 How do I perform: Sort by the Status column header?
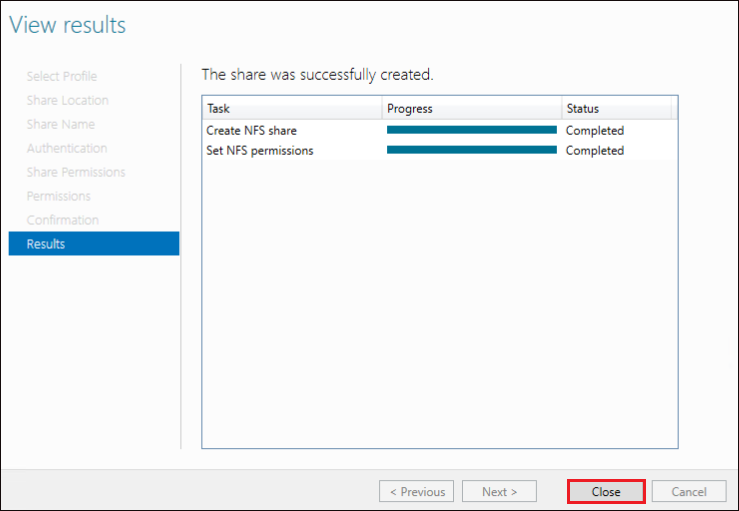pyautogui.click(x=616, y=108)
